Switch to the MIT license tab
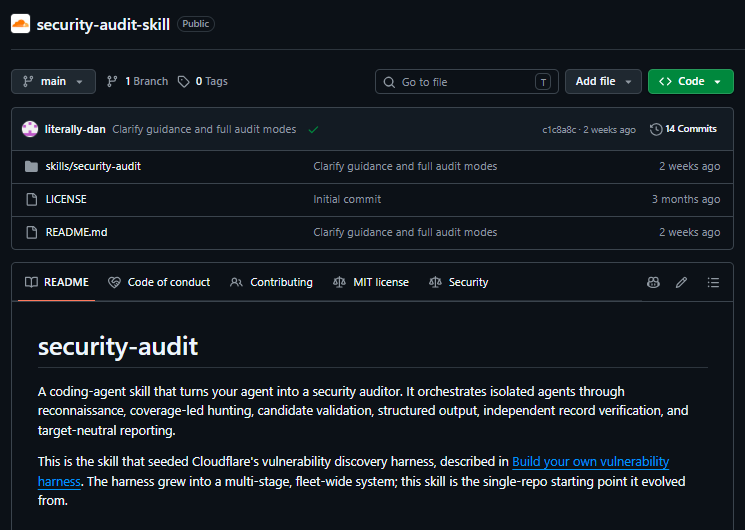The width and height of the screenshot is (745, 530). click(371, 282)
